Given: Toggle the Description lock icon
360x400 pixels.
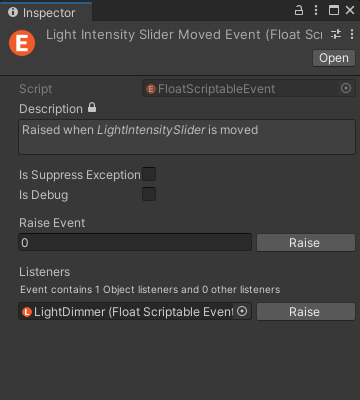Looking at the screenshot, I should pos(92,107).
